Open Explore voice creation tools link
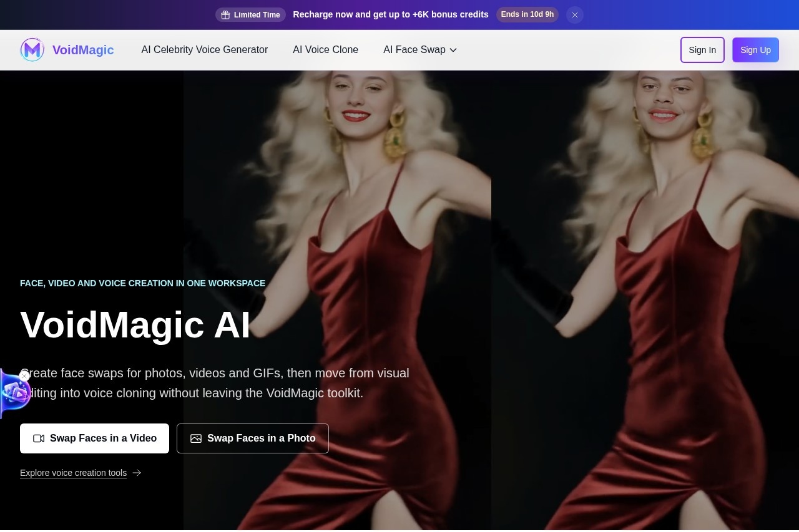The height and width of the screenshot is (532, 799). click(81, 473)
